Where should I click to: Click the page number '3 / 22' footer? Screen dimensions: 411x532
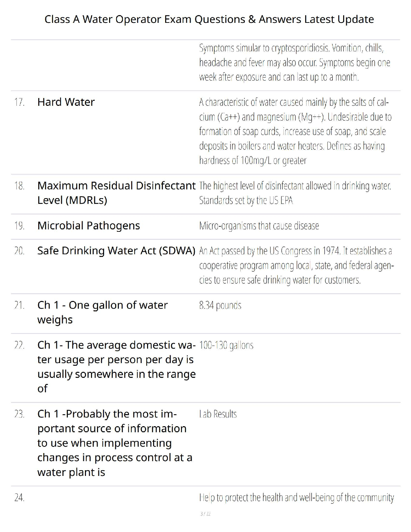point(205,514)
